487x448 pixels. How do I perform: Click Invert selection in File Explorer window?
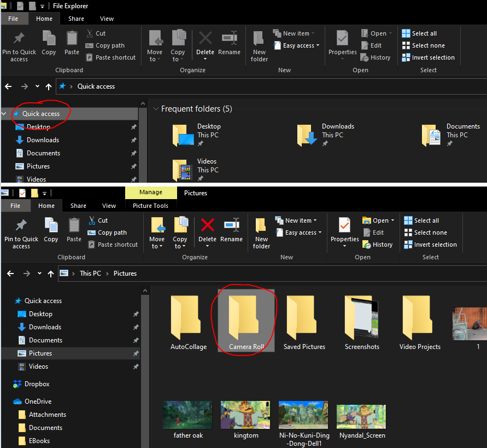(x=429, y=57)
